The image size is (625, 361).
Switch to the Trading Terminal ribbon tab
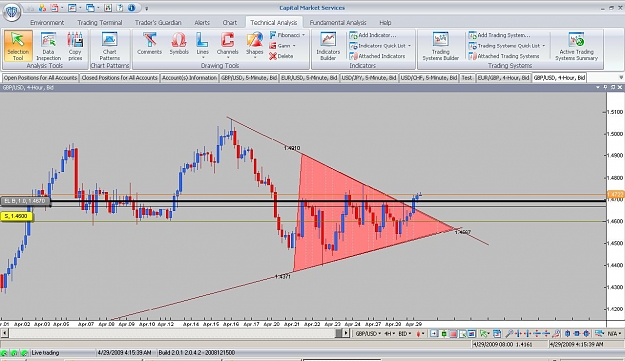pos(100,22)
